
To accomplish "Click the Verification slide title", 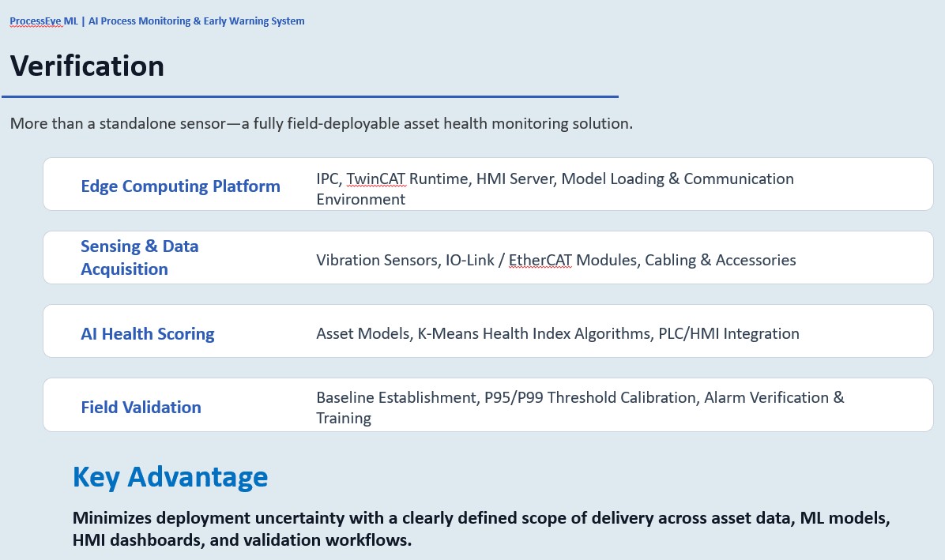I will coord(88,66).
